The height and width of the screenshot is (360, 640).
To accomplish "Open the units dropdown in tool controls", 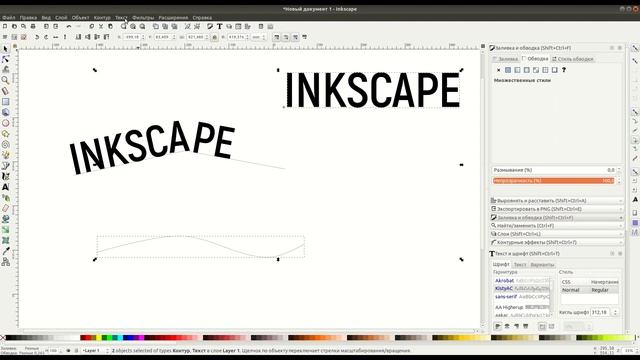I will tap(258, 37).
